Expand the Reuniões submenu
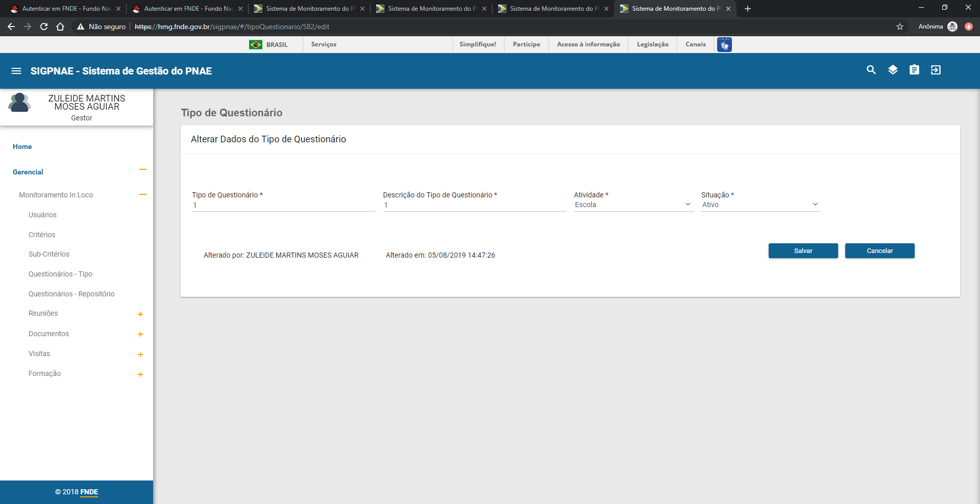 (x=140, y=314)
